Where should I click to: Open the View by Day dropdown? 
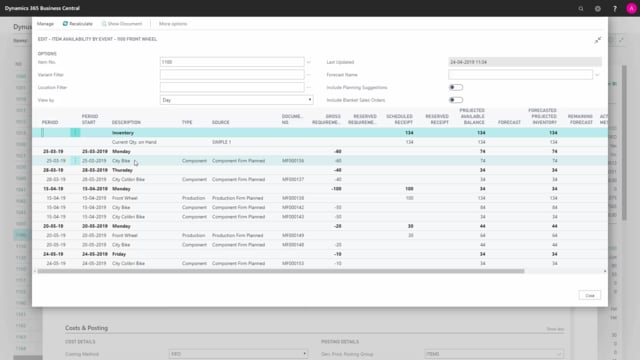pos(237,100)
